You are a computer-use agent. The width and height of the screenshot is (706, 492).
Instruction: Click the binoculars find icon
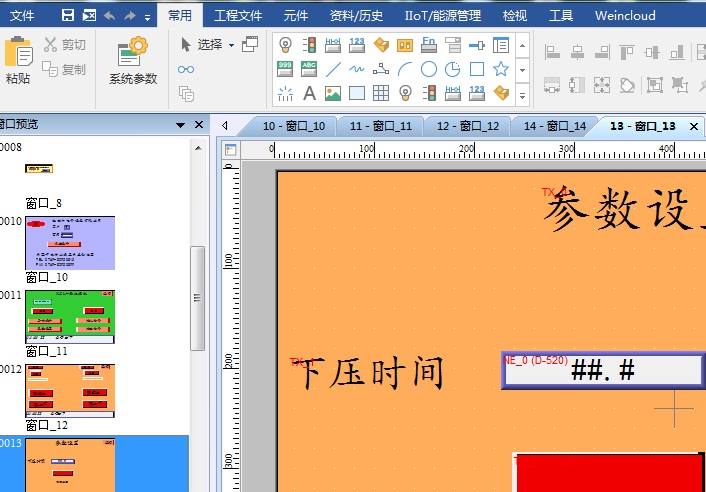tap(186, 69)
